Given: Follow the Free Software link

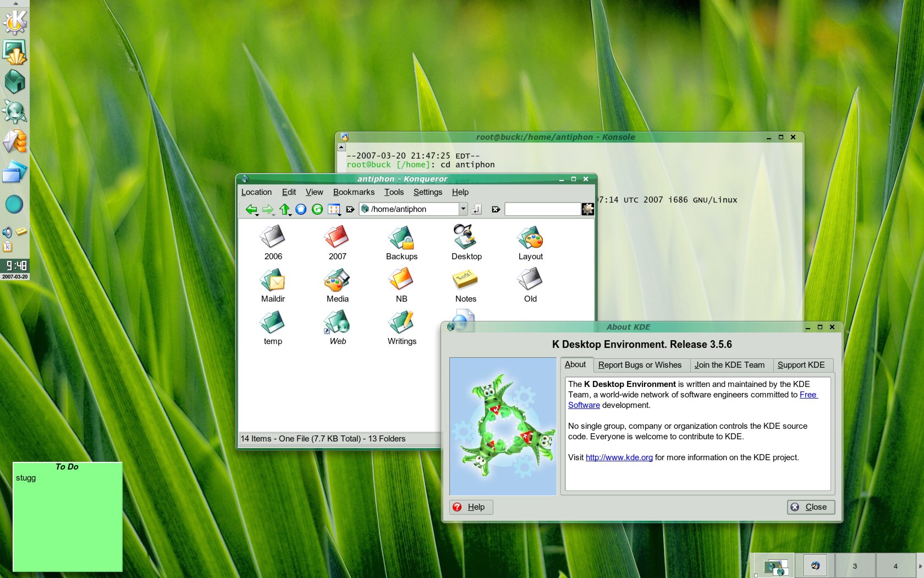Looking at the screenshot, I should pos(808,395).
